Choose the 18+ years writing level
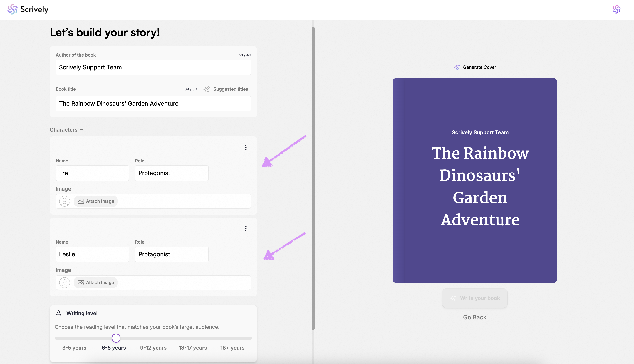 [x=232, y=348]
